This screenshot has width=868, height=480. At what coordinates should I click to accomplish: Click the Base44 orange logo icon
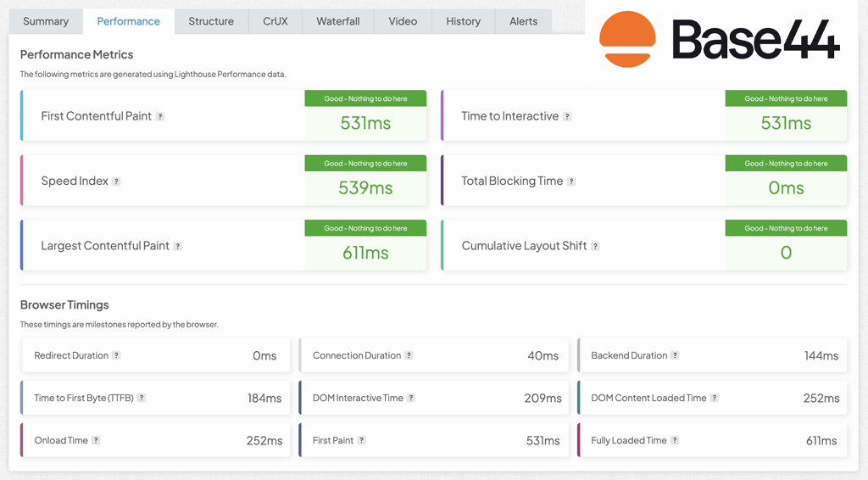627,39
